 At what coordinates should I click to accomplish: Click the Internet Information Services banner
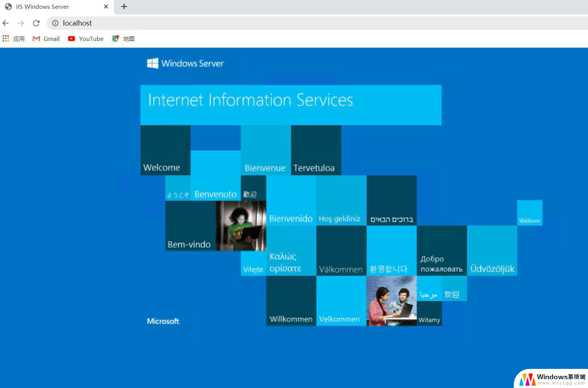pyautogui.click(x=291, y=105)
